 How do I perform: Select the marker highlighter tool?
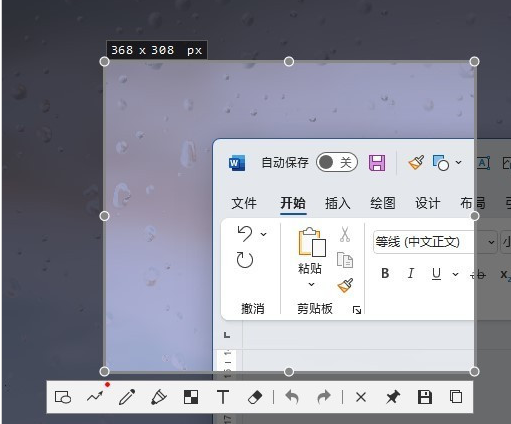tap(159, 397)
